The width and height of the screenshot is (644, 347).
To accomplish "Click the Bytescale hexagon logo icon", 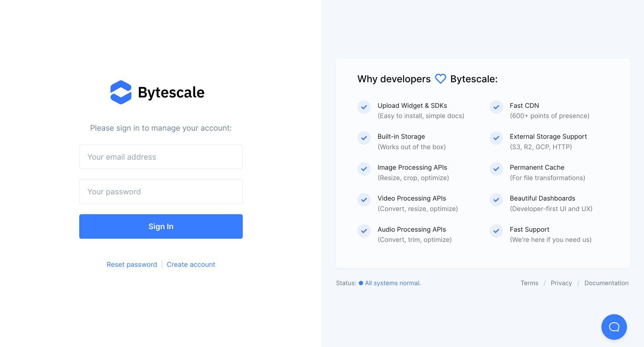I will pos(121,92).
